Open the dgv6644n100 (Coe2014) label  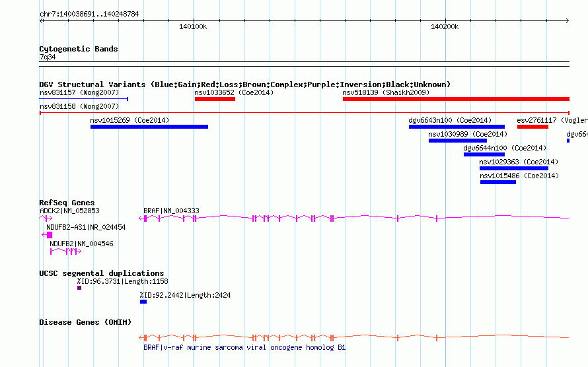[x=505, y=148]
